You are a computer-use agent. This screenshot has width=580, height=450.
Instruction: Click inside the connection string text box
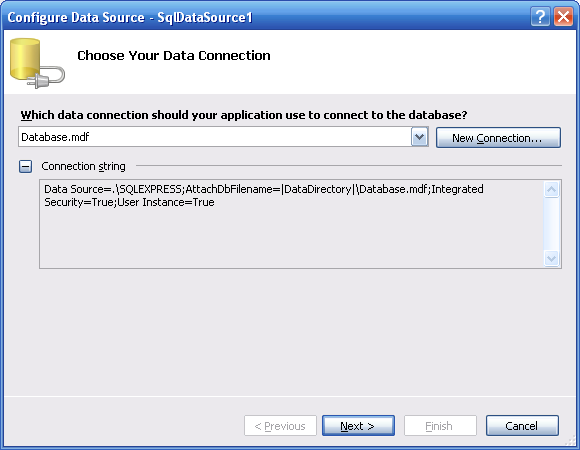(x=291, y=224)
